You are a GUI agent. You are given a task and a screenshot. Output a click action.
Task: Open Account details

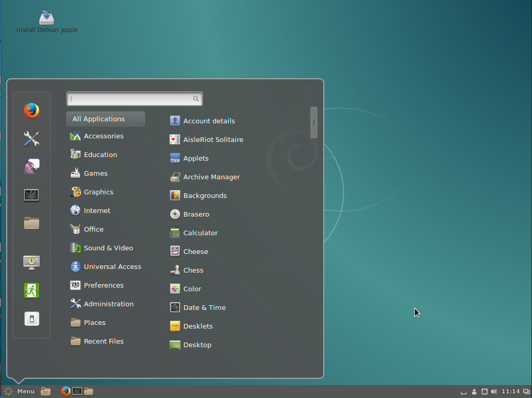[x=209, y=121]
